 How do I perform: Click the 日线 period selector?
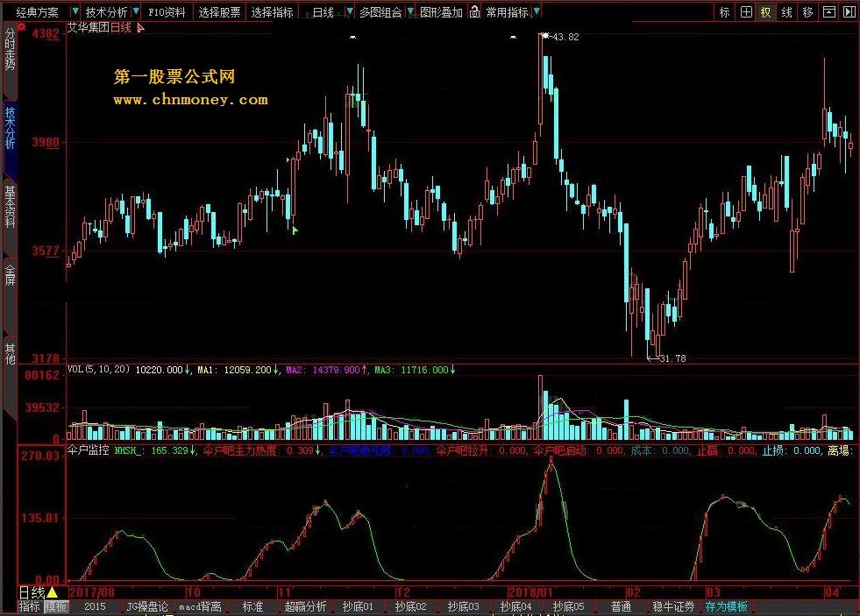pyautogui.click(x=323, y=12)
